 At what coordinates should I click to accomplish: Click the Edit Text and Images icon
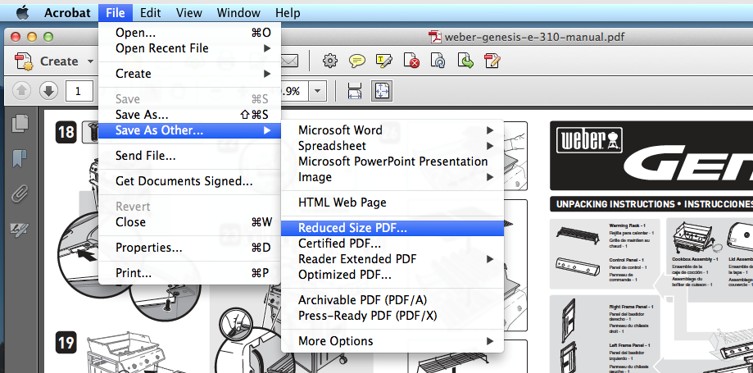point(492,61)
